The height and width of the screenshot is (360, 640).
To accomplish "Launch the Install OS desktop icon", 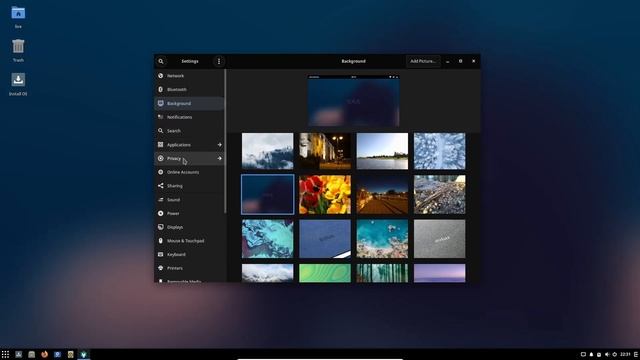I will click(x=18, y=84).
